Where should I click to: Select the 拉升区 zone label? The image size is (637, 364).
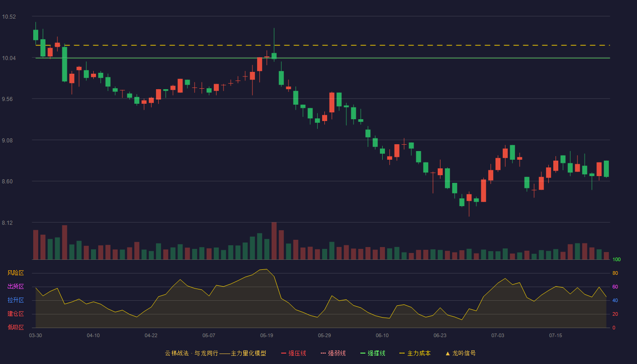point(15,300)
